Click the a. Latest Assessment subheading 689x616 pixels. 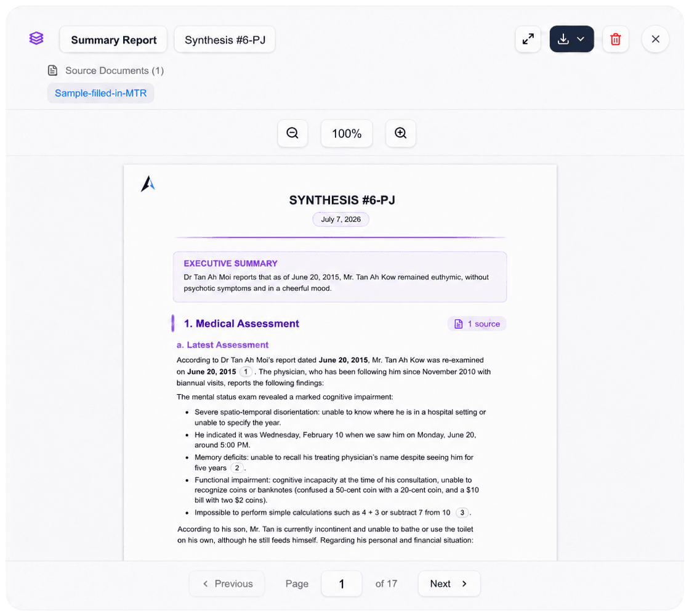222,345
